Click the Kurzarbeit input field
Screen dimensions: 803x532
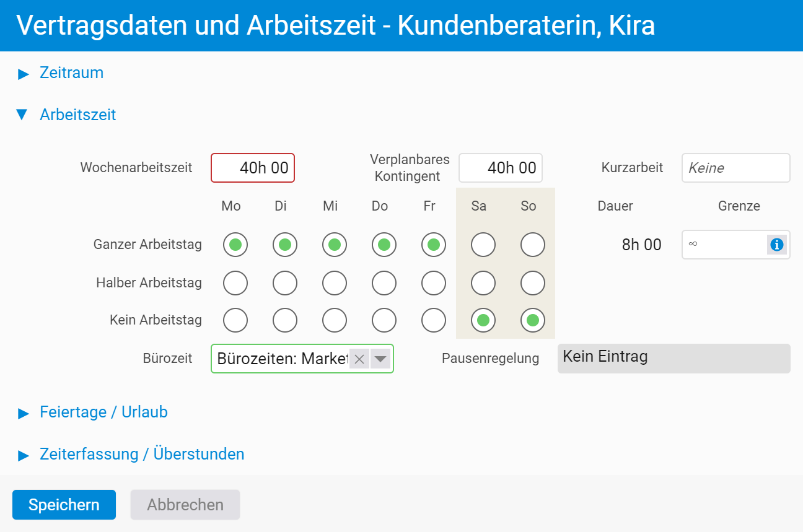pyautogui.click(x=736, y=168)
